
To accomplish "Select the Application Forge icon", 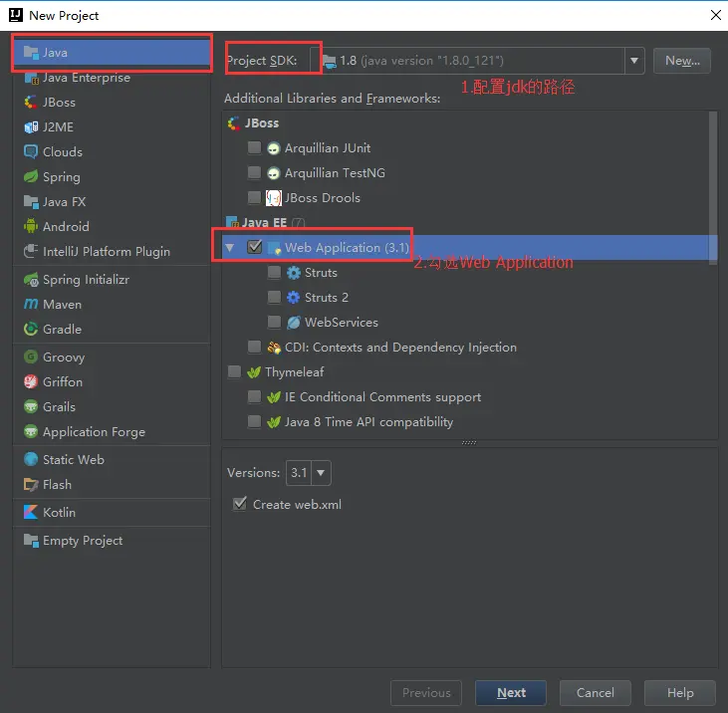I will pos(31,432).
